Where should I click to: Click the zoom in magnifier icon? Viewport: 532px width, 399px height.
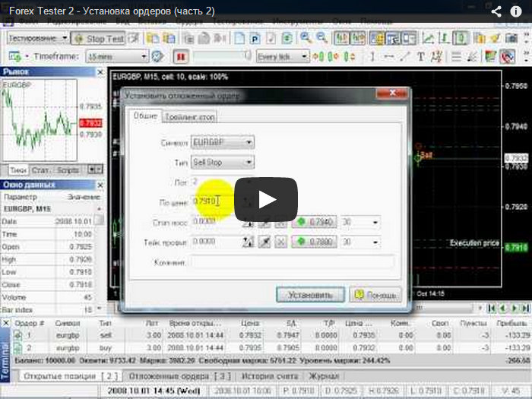306,38
